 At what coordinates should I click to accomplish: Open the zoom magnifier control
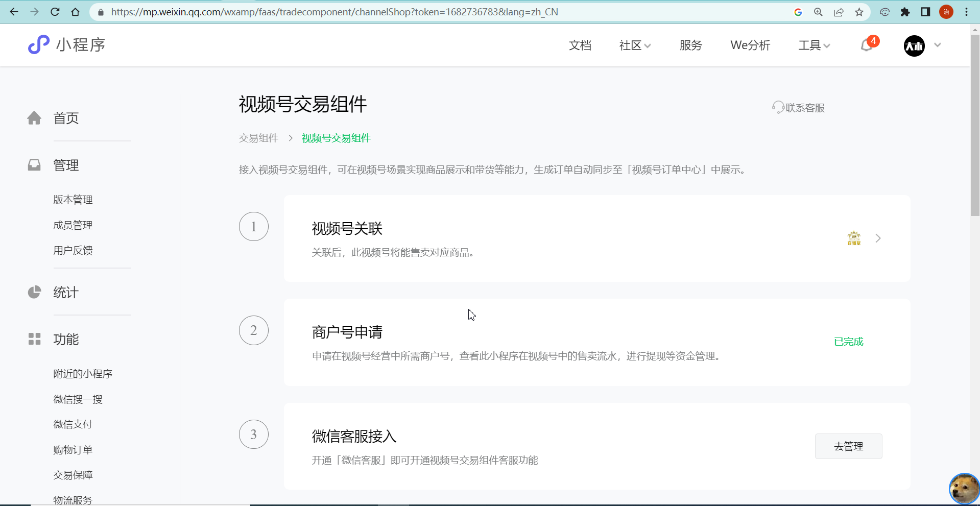[x=818, y=12]
